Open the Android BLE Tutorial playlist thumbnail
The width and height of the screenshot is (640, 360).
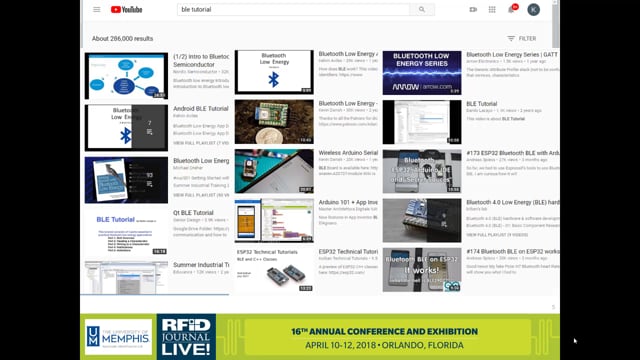(126, 128)
